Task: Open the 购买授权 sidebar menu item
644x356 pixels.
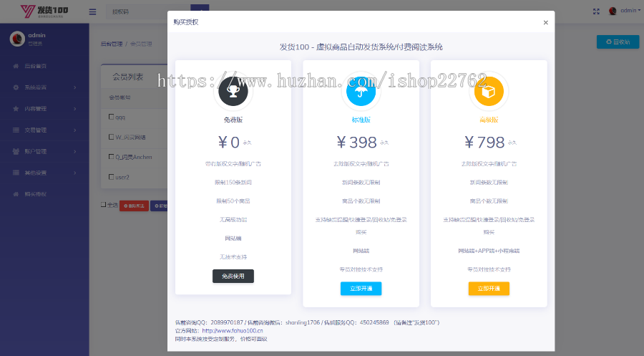Action: tap(44, 194)
